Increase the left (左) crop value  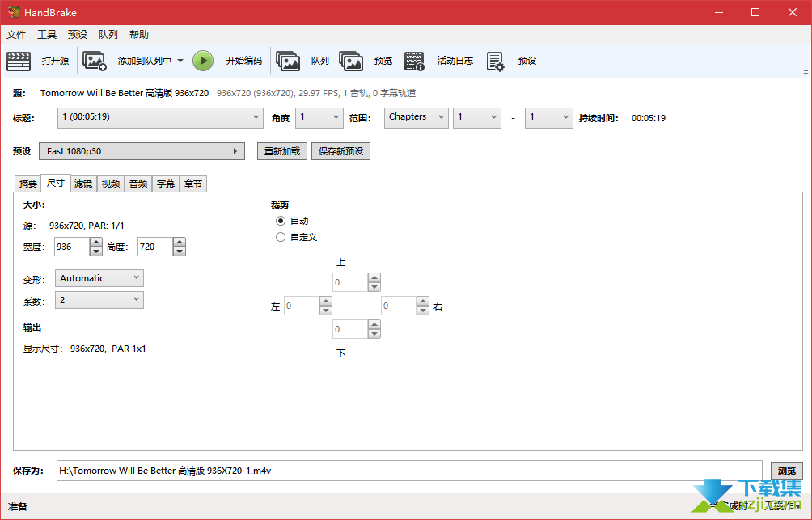pos(326,302)
